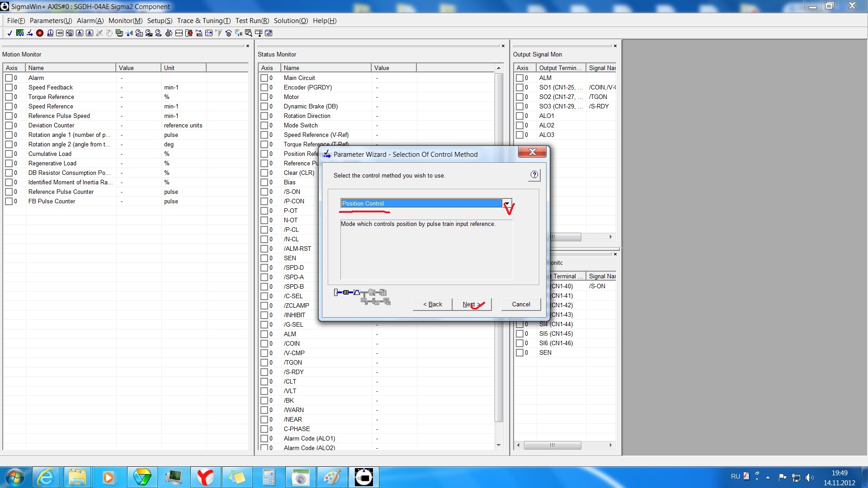Enable the ALM checkbox in Output Signal Mon

point(519,78)
